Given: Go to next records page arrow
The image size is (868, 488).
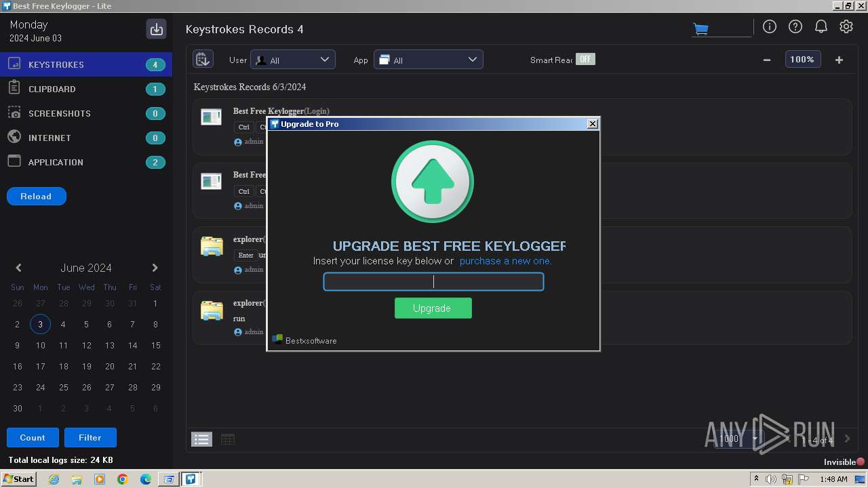Looking at the screenshot, I should point(847,439).
